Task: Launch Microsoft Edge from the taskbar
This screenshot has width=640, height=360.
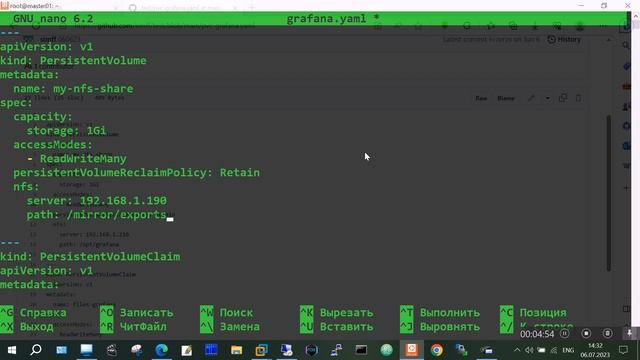Action: [x=162, y=350]
